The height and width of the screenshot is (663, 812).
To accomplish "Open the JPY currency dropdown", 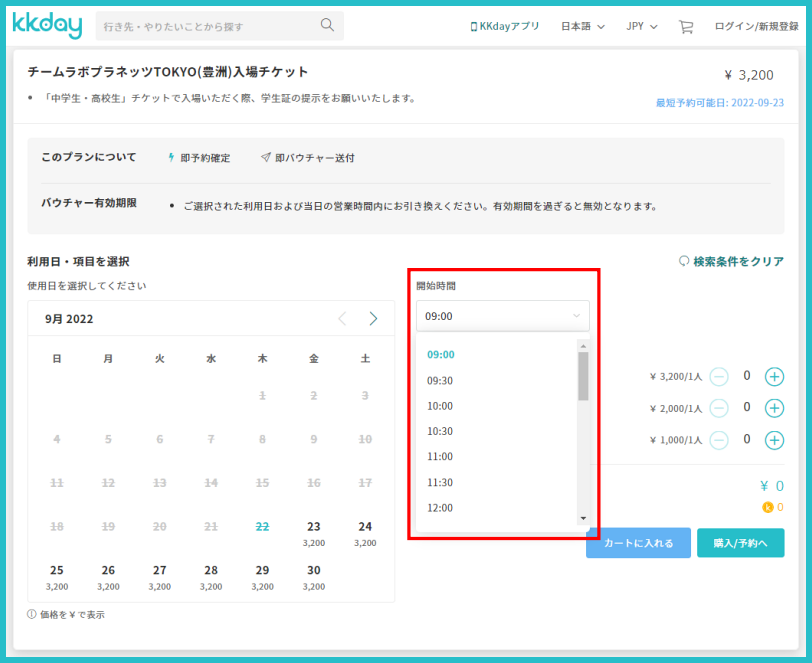I will (x=642, y=26).
